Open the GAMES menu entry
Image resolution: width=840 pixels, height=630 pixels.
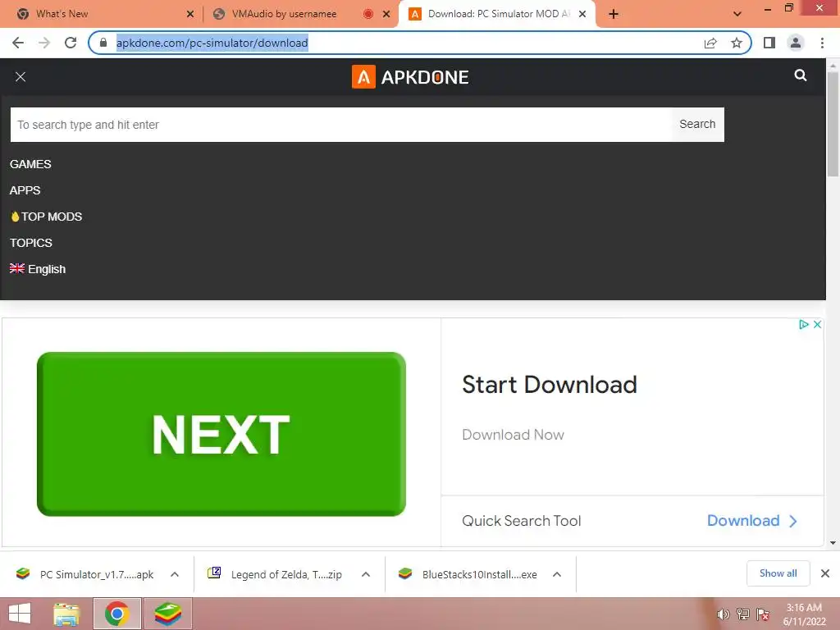(x=30, y=164)
